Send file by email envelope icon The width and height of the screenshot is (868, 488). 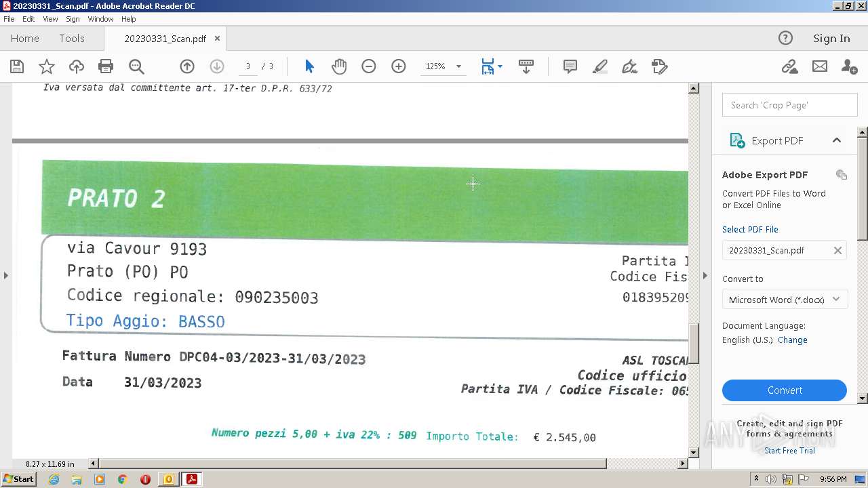820,66
